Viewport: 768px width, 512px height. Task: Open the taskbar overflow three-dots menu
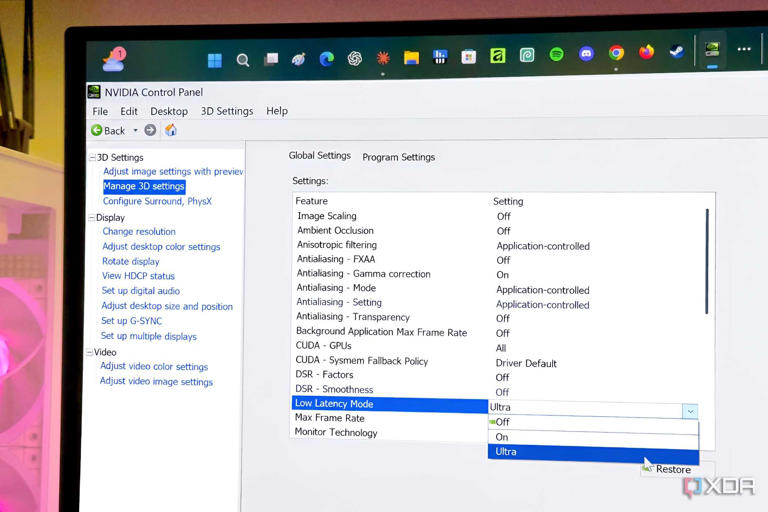point(744,49)
